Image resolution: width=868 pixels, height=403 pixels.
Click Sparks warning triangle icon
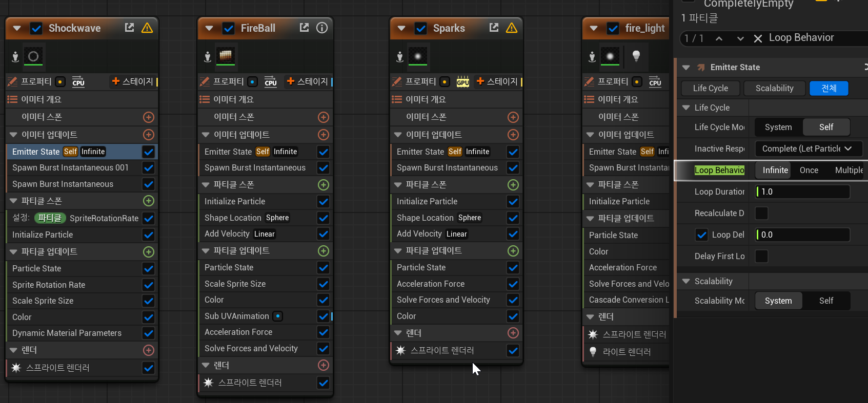click(512, 28)
